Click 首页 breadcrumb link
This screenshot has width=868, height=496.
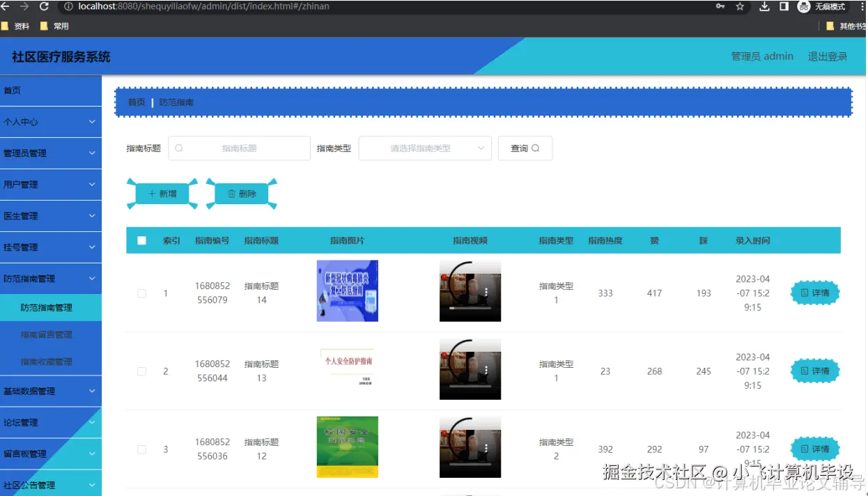tap(137, 102)
